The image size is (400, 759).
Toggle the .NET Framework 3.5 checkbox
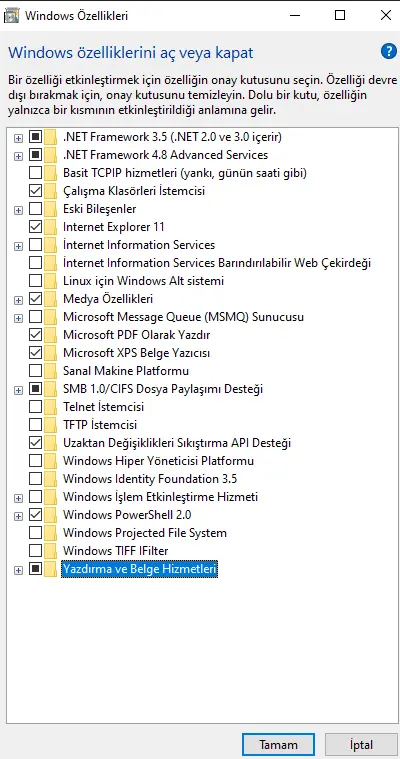[35, 137]
